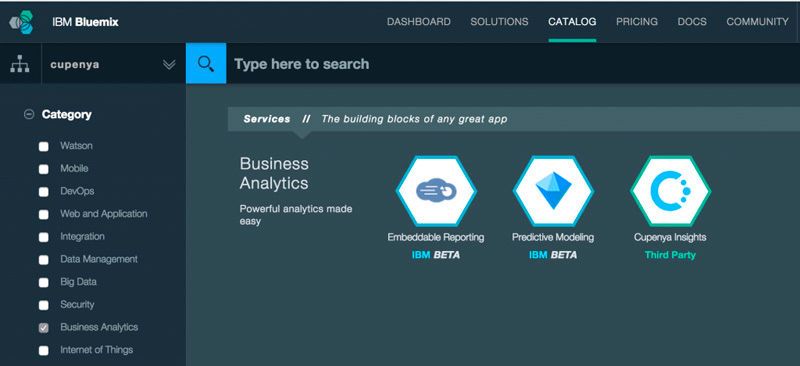Click the organization hierarchy icon
Image resolution: width=800 pixels, height=366 pixels.
pos(20,64)
